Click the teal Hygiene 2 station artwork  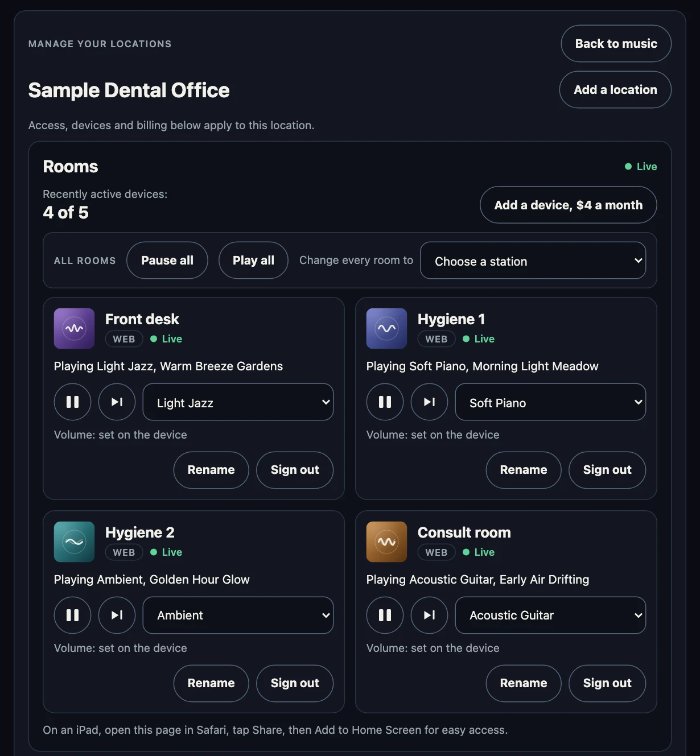(74, 542)
